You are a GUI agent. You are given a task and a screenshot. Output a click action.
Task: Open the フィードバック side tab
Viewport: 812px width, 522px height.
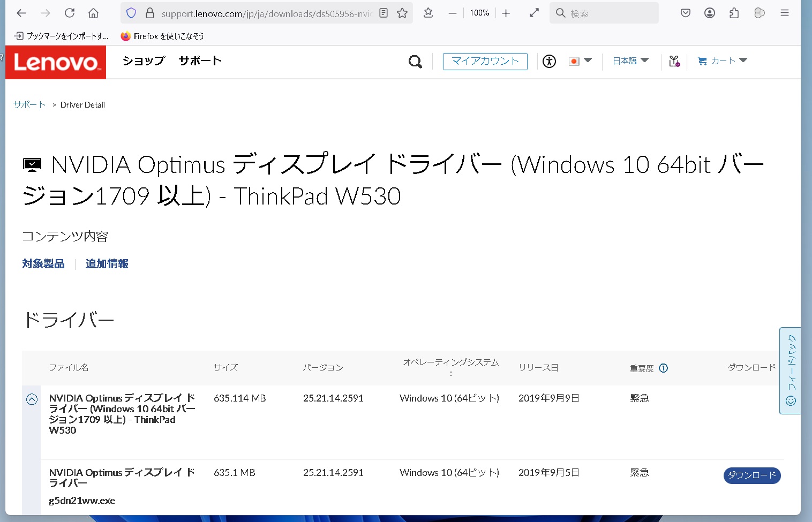[790, 370]
